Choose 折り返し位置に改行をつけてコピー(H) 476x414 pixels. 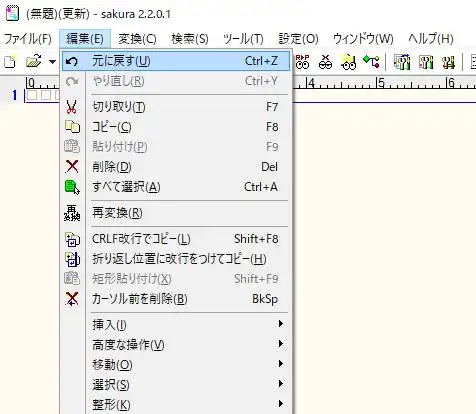(x=176, y=259)
